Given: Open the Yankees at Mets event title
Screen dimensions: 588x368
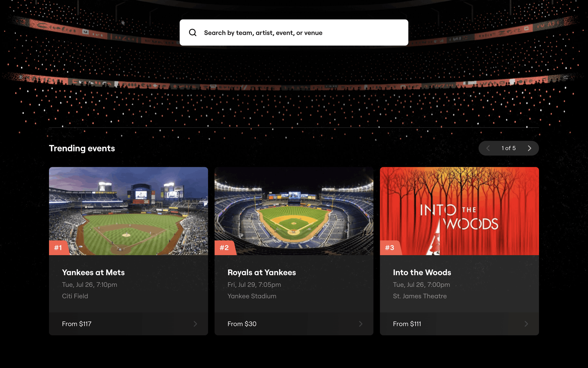Looking at the screenshot, I should click(x=93, y=272).
